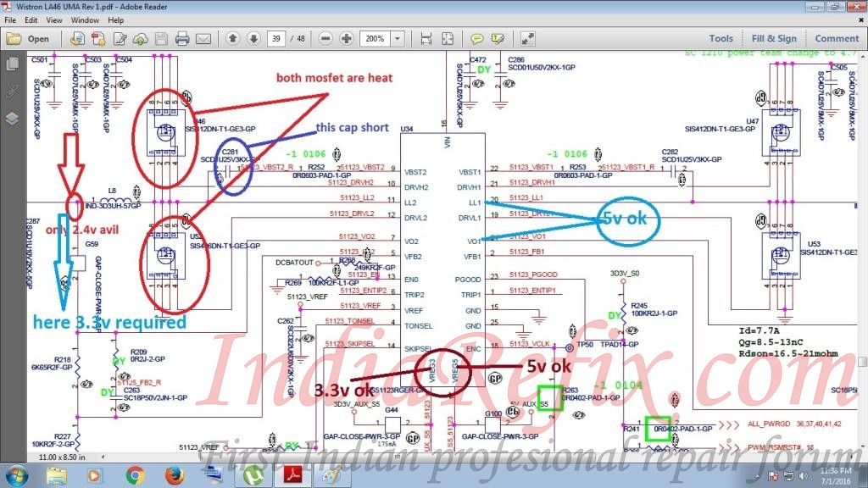Open the Window menu
Image resolution: width=868 pixels, height=488 pixels.
85,20
